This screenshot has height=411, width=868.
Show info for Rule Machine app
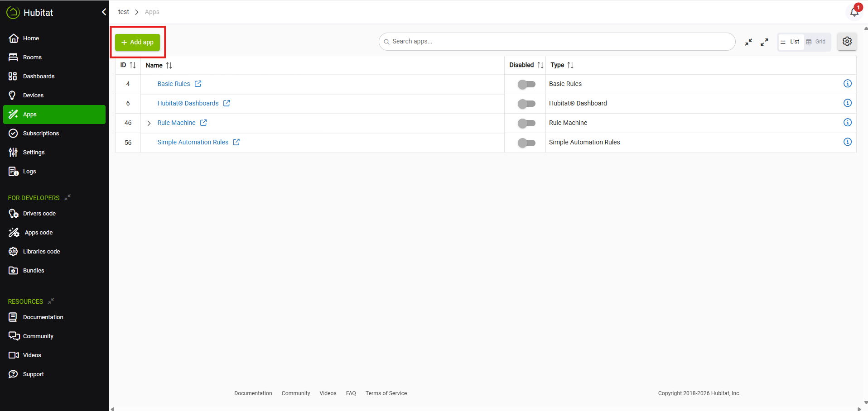[x=847, y=123]
